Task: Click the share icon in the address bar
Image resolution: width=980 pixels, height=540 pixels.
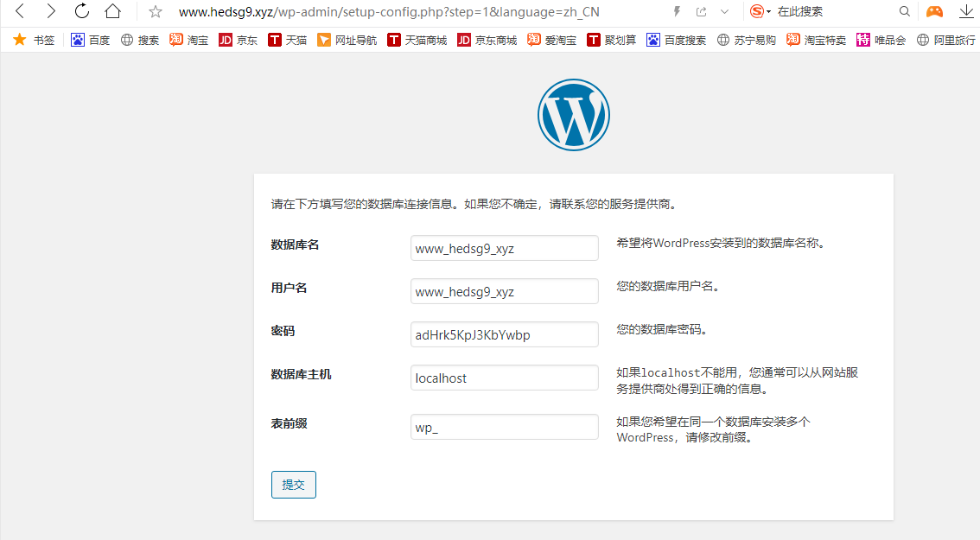Action: pyautogui.click(x=701, y=11)
